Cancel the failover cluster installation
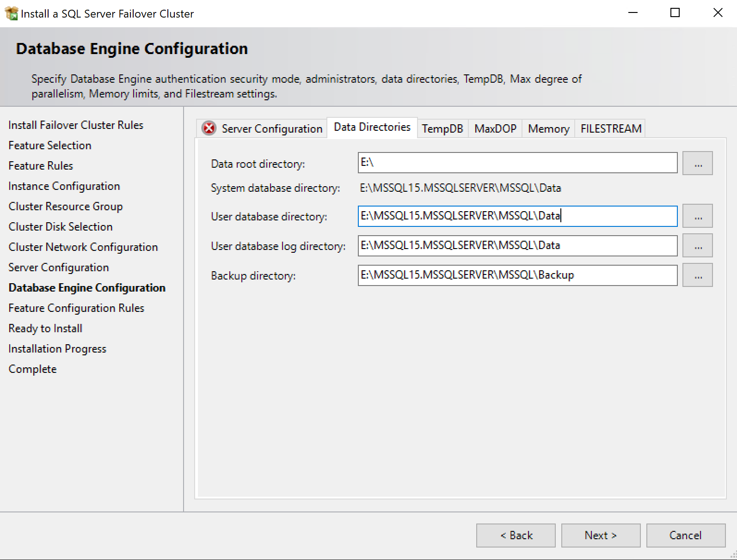This screenshot has height=560, width=737. 685,535
